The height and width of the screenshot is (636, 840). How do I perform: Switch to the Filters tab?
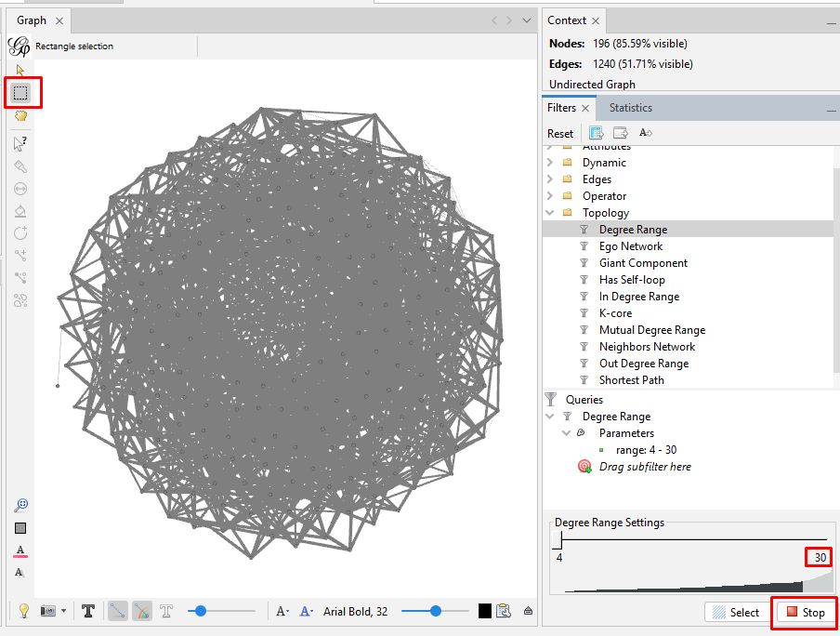tap(561, 108)
